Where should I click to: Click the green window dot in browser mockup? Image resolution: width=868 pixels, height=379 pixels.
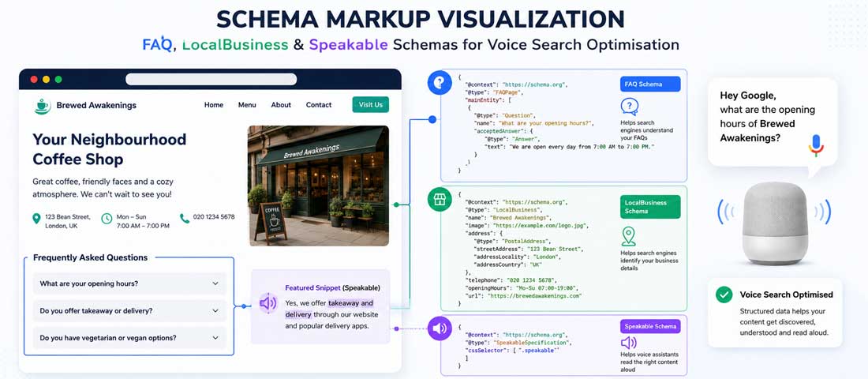(x=58, y=79)
